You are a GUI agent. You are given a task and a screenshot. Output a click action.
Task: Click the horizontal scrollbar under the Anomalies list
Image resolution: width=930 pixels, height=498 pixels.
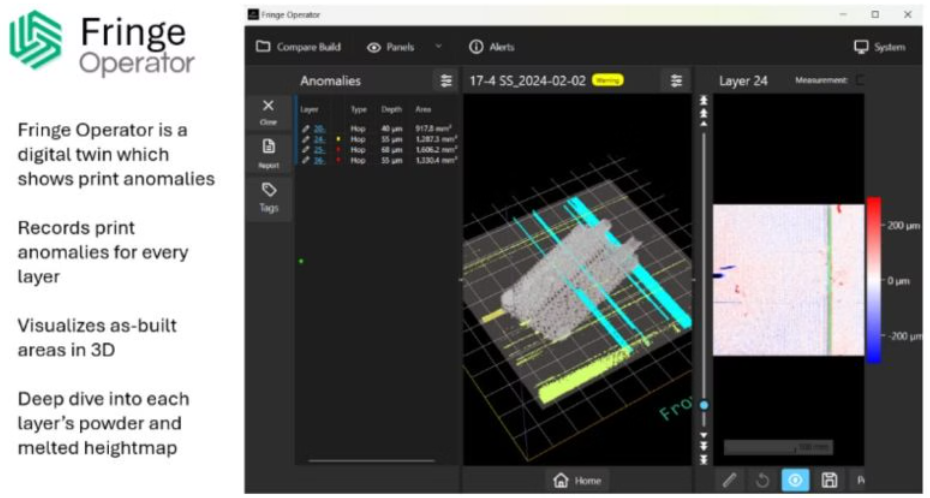[371, 460]
